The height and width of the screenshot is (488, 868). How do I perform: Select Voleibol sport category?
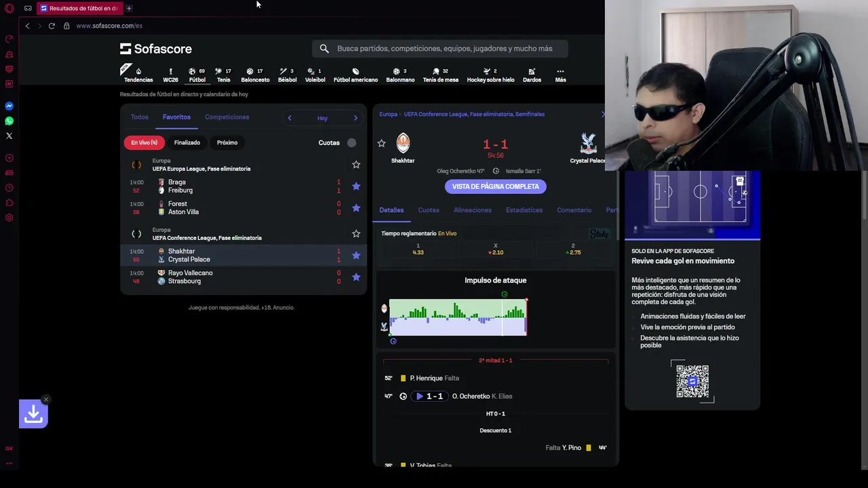click(x=315, y=75)
